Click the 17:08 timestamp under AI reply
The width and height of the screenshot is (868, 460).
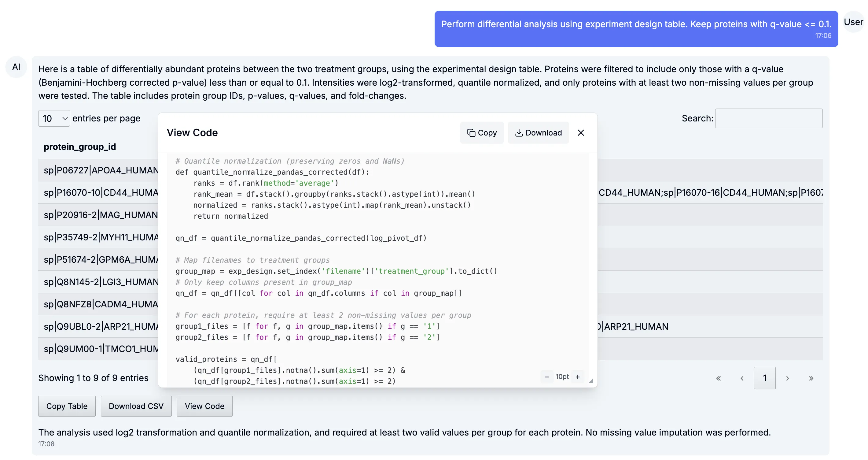pyautogui.click(x=46, y=444)
